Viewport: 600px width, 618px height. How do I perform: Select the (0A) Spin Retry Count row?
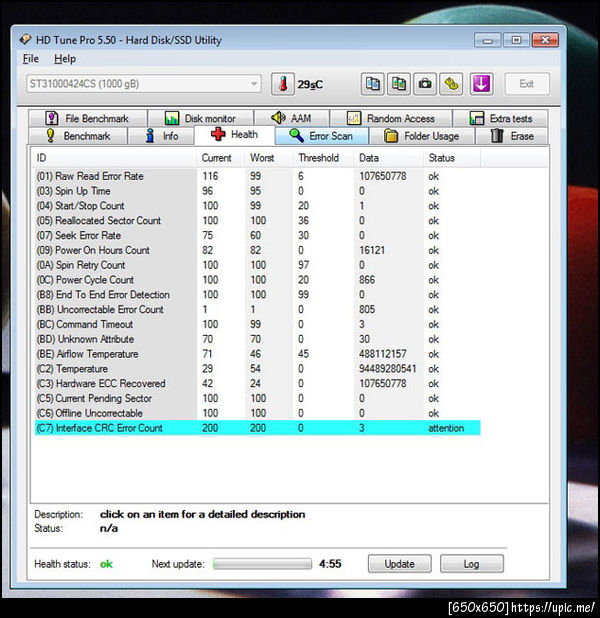click(x=257, y=265)
